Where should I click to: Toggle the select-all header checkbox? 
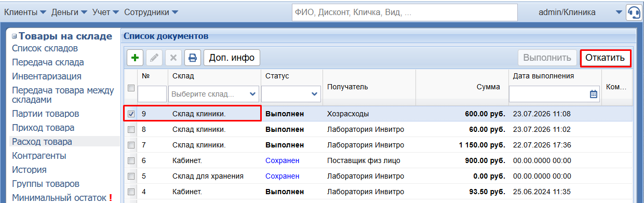point(131,88)
